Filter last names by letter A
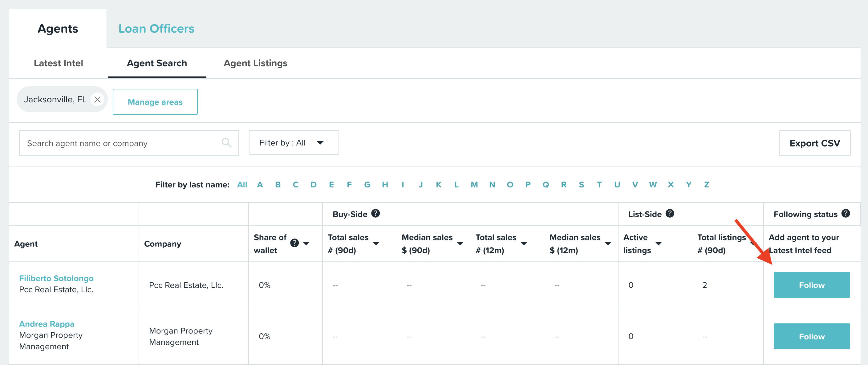The width and height of the screenshot is (868, 365). [260, 185]
